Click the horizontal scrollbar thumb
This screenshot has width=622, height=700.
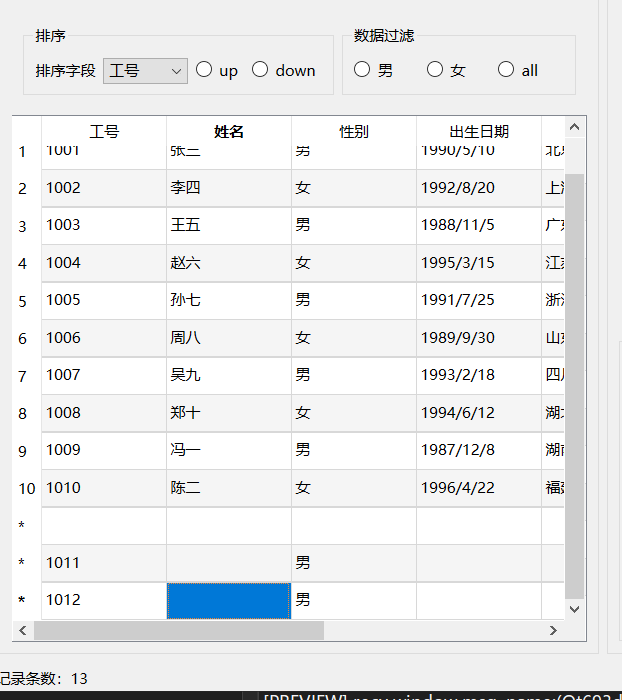[179, 630]
